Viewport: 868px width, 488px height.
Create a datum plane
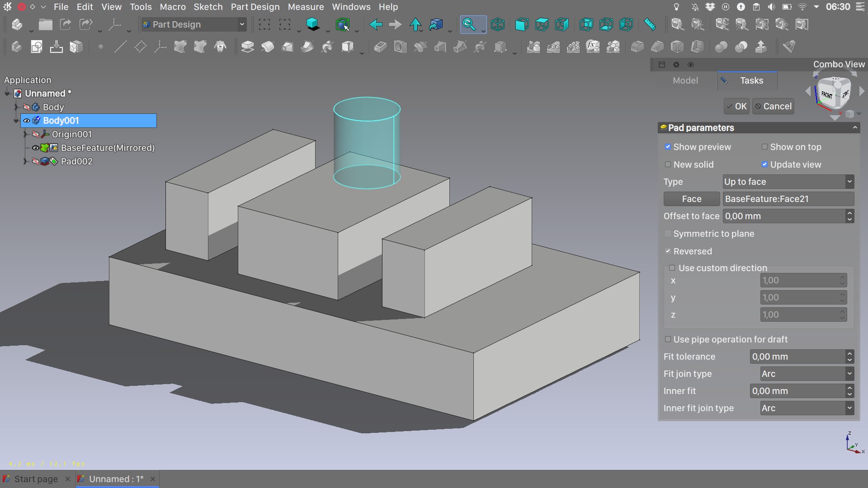[x=140, y=47]
